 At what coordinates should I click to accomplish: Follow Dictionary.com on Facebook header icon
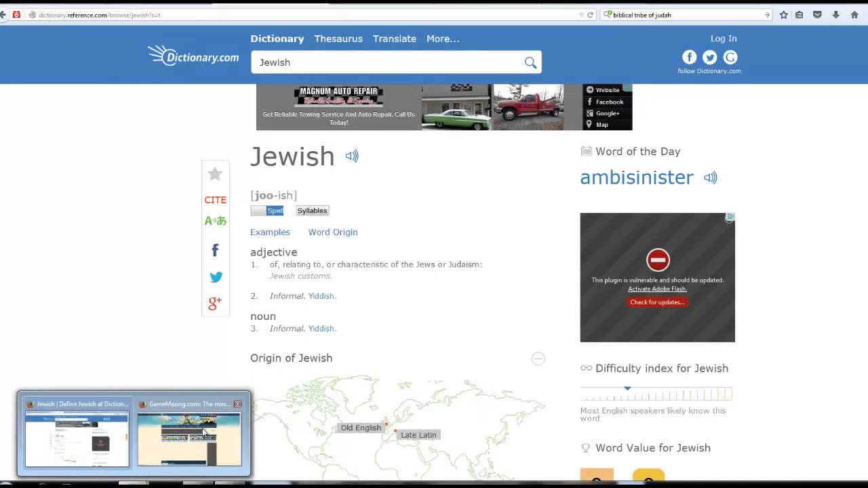click(689, 58)
